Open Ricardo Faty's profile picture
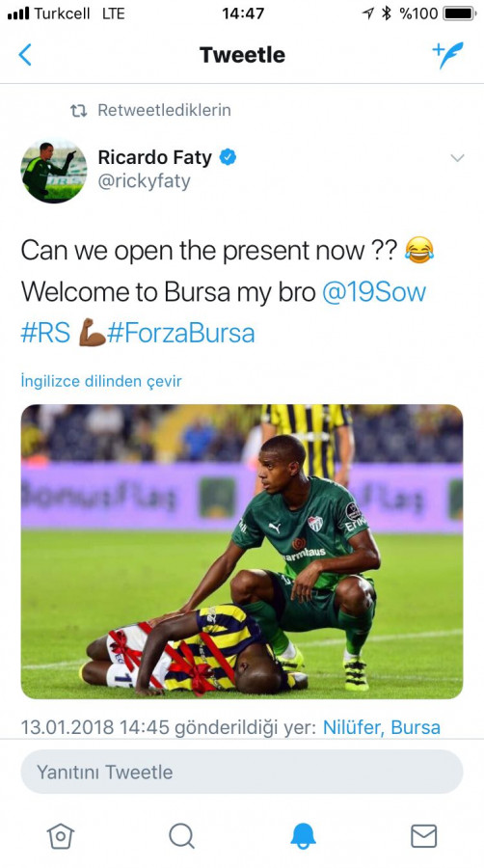484x868 pixels. 54,171
